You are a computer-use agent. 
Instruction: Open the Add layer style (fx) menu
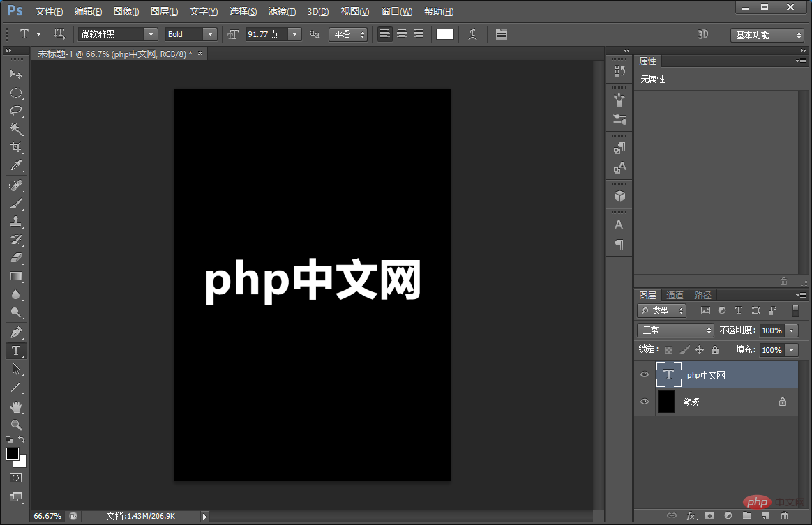click(690, 516)
